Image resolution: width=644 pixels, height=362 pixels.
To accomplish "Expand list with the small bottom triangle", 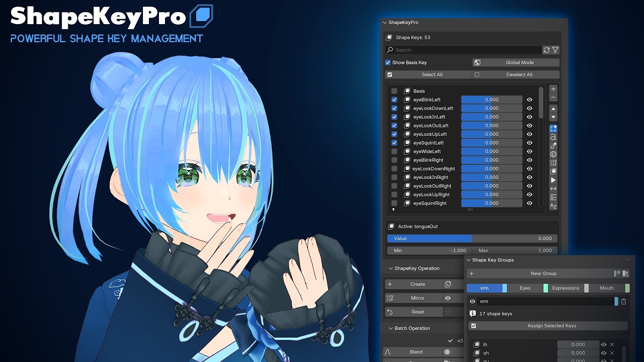I will point(393,210).
